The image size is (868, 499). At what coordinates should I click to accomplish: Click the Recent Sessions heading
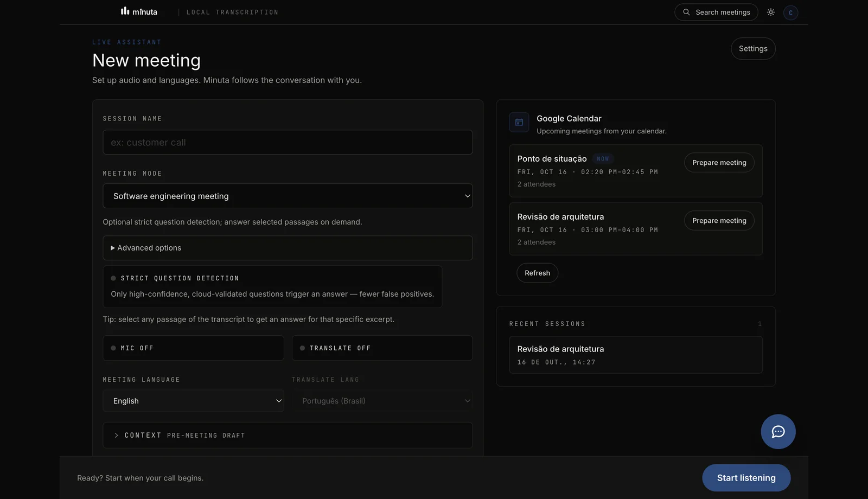[547, 324]
